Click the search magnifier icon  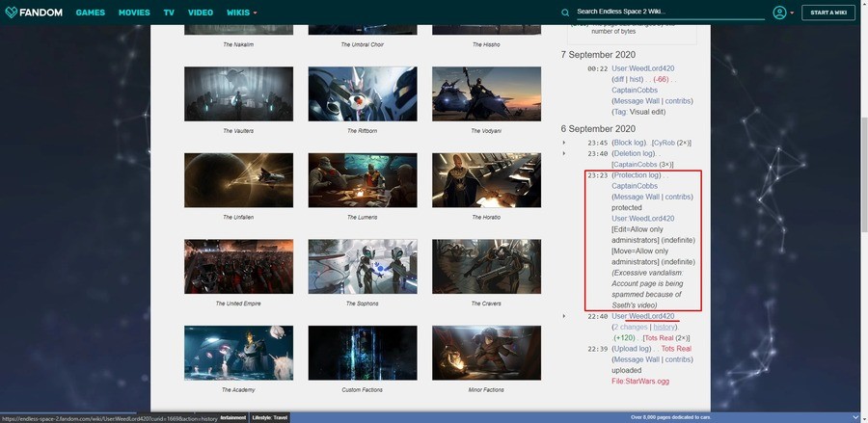565,13
